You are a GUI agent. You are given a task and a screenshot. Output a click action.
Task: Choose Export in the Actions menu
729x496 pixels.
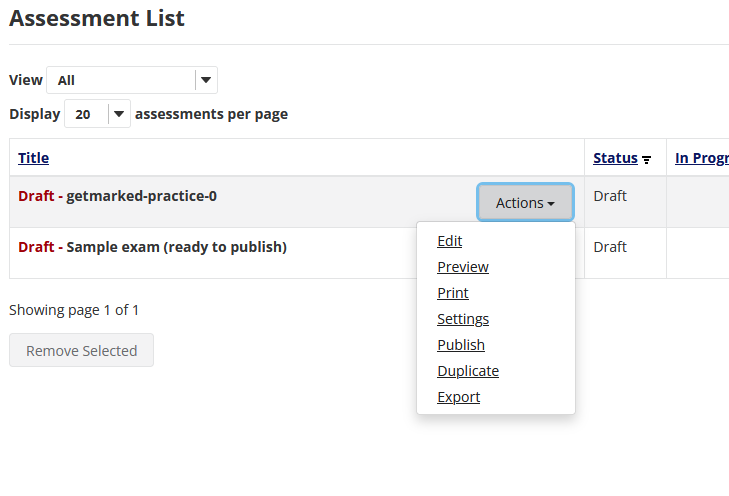coord(458,397)
